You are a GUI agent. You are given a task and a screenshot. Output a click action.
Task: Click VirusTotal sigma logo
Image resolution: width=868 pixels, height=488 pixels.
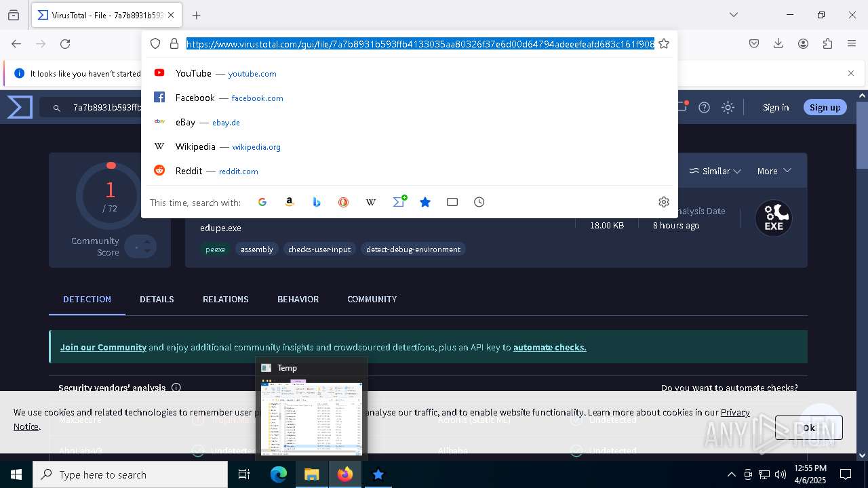tap(20, 107)
